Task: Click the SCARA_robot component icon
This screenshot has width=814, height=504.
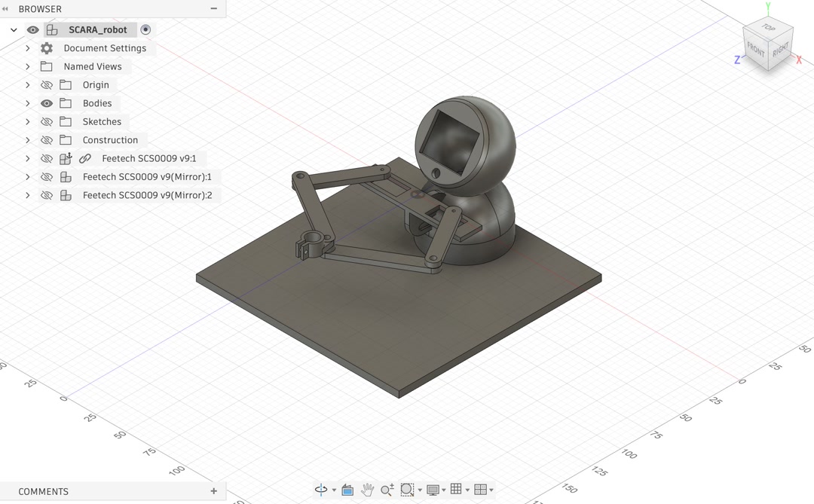Action: [x=52, y=30]
